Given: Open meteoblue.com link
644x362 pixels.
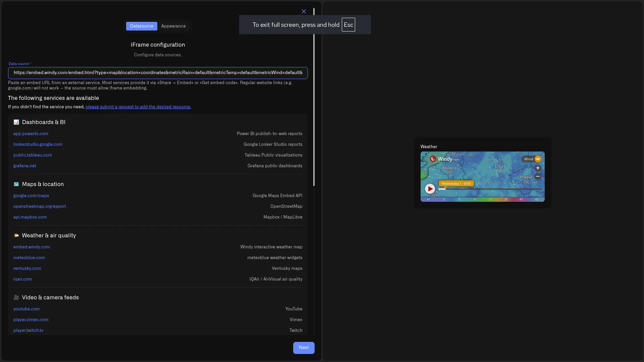Looking at the screenshot, I should [29, 258].
